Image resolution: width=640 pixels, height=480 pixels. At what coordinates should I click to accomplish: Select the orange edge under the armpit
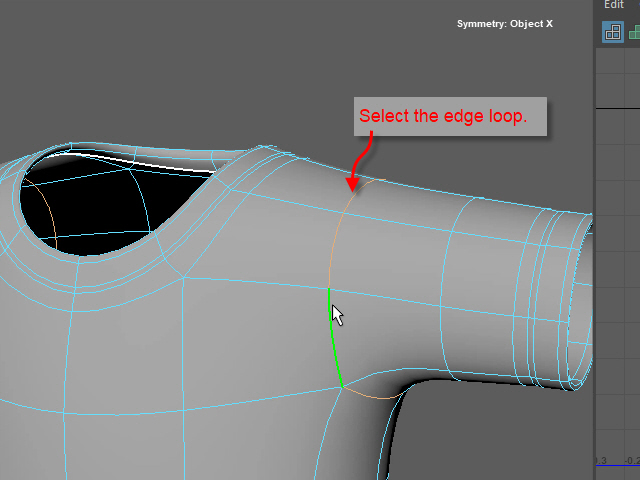tap(375, 397)
